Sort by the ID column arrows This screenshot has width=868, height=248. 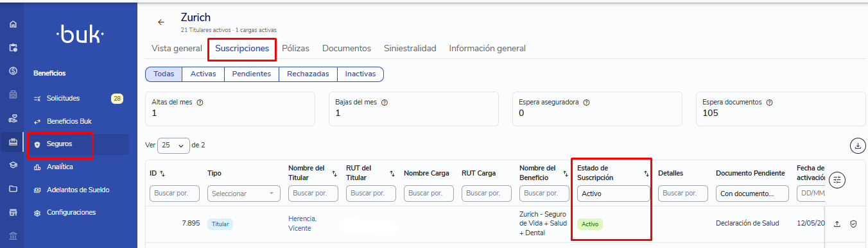tap(162, 174)
